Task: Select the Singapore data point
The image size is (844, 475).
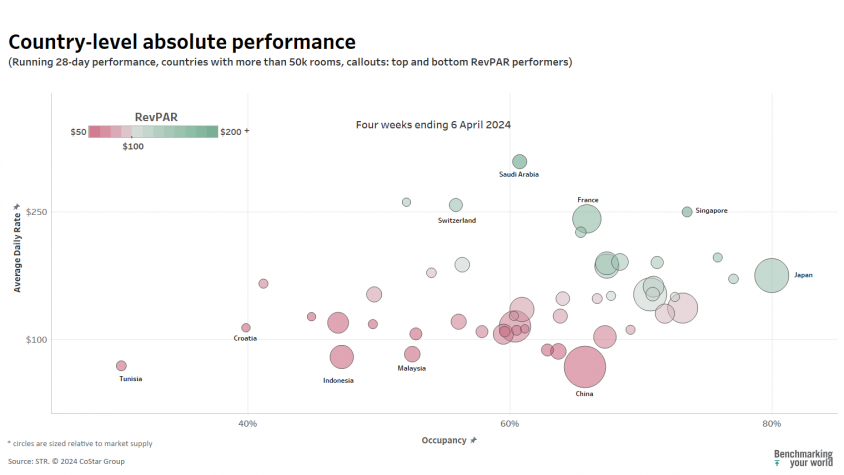Action: pos(687,212)
